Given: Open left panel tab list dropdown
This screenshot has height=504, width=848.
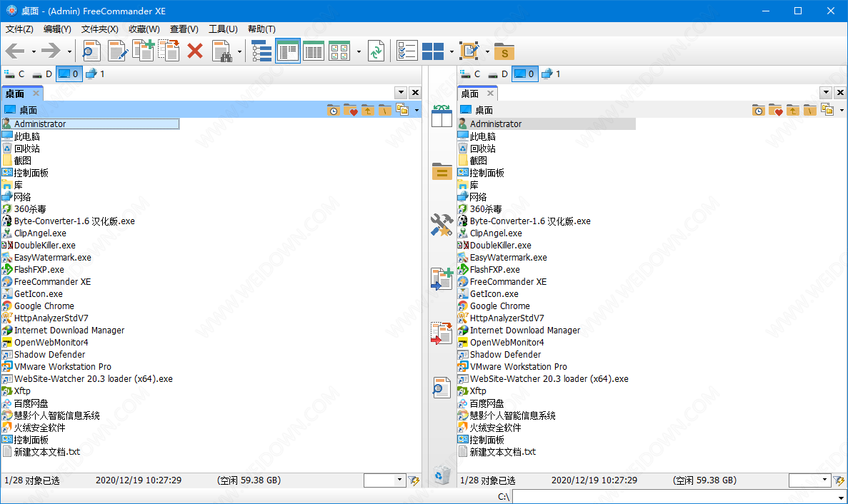Looking at the screenshot, I should 401,92.
